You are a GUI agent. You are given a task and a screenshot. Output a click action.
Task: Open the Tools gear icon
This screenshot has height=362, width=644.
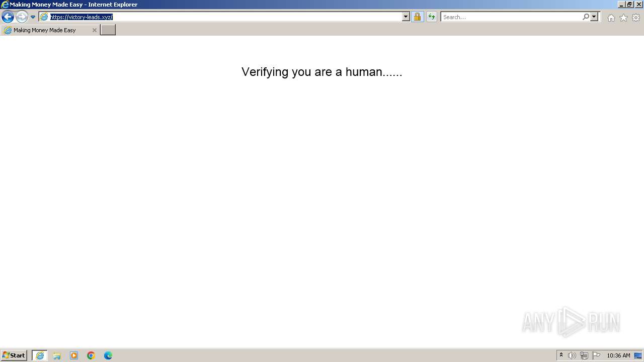[x=636, y=18]
